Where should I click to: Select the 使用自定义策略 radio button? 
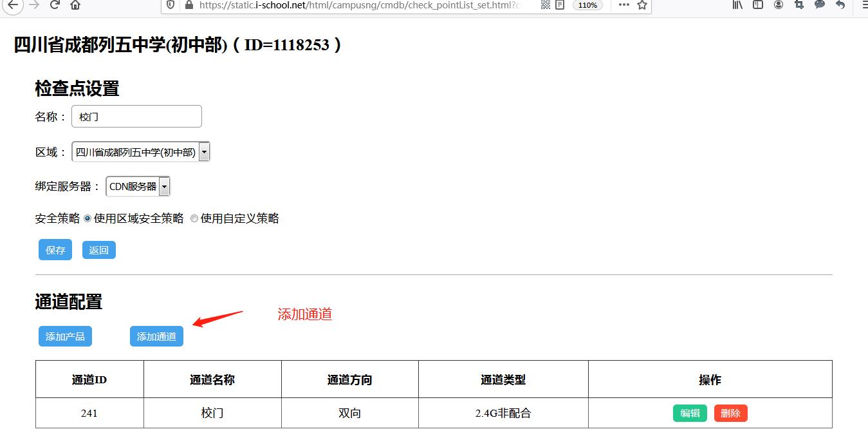[194, 219]
